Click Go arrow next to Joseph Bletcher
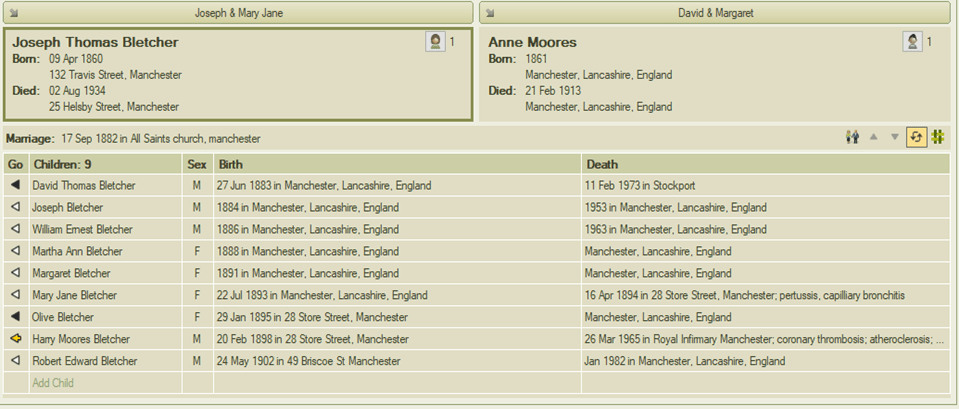This screenshot has width=959, height=409. (x=15, y=208)
